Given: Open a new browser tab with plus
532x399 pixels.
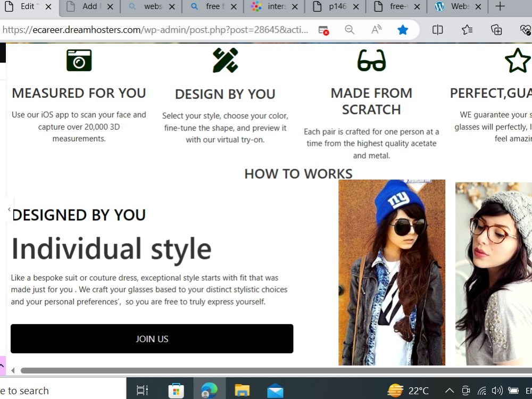Looking at the screenshot, I should pyautogui.click(x=500, y=6).
